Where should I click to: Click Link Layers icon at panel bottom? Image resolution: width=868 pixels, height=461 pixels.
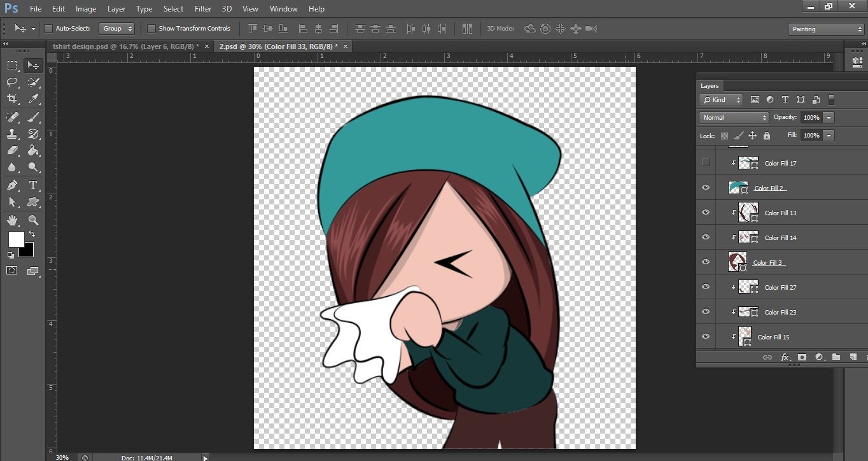coord(767,357)
